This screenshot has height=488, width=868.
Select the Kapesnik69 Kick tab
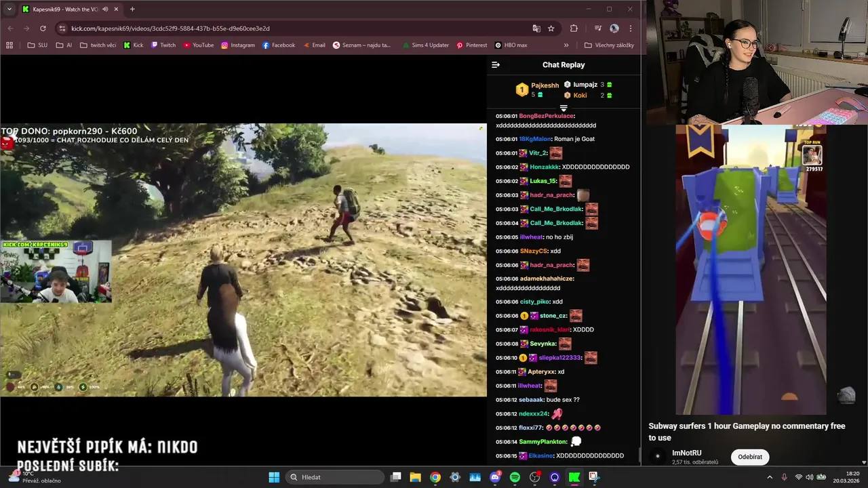70,9
